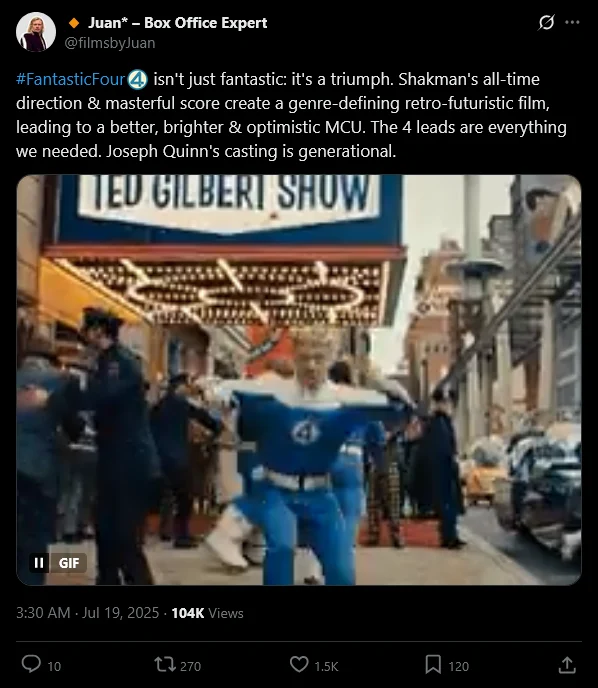Click the orange diamond badge beside Juan's name
Screen dimensions: 598x688
pyautogui.click(x=74, y=23)
